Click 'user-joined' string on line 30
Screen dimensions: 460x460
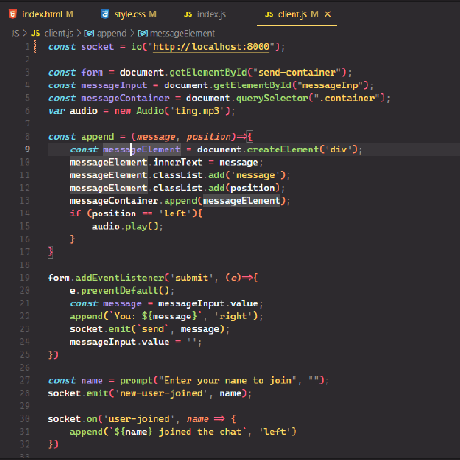[x=139, y=419]
